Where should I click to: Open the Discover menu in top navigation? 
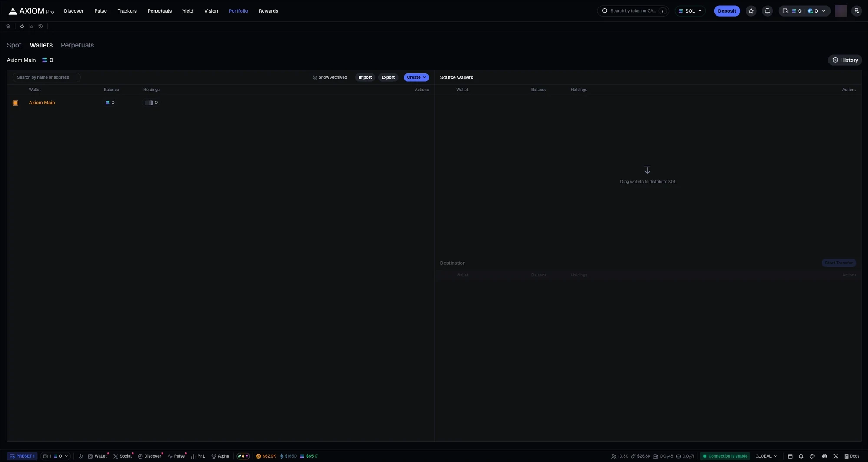coord(73,11)
